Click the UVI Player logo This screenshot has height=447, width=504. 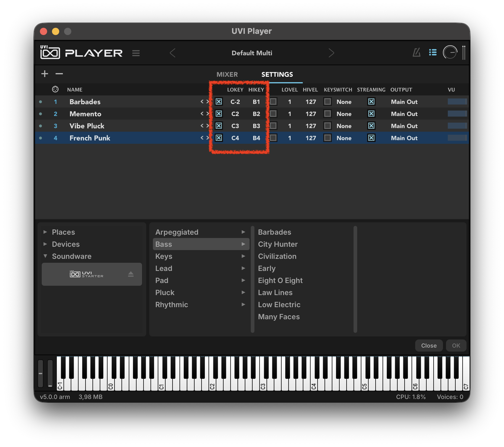(81, 52)
